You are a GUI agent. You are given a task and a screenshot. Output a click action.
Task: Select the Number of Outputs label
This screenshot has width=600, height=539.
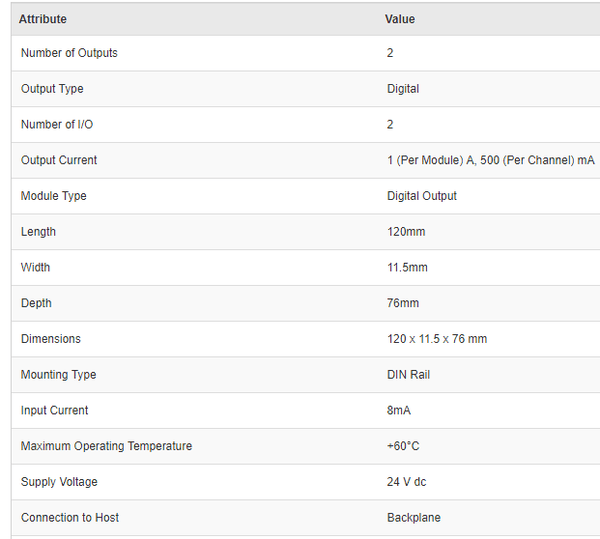tap(69, 53)
